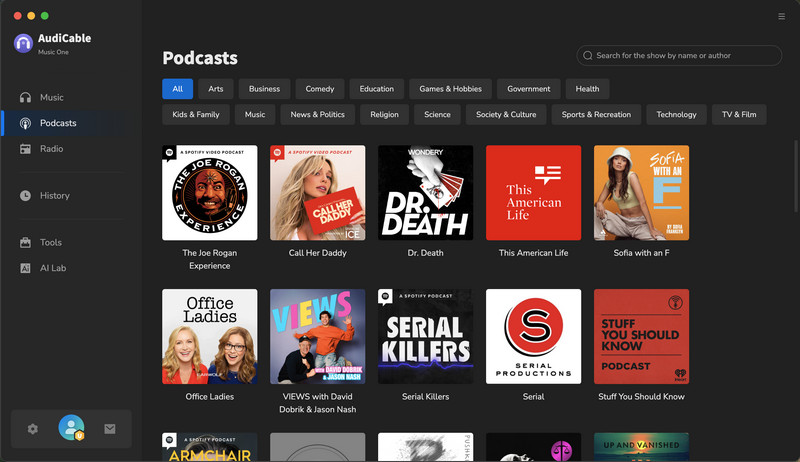Click 'Serial Killers' title text

coord(426,397)
